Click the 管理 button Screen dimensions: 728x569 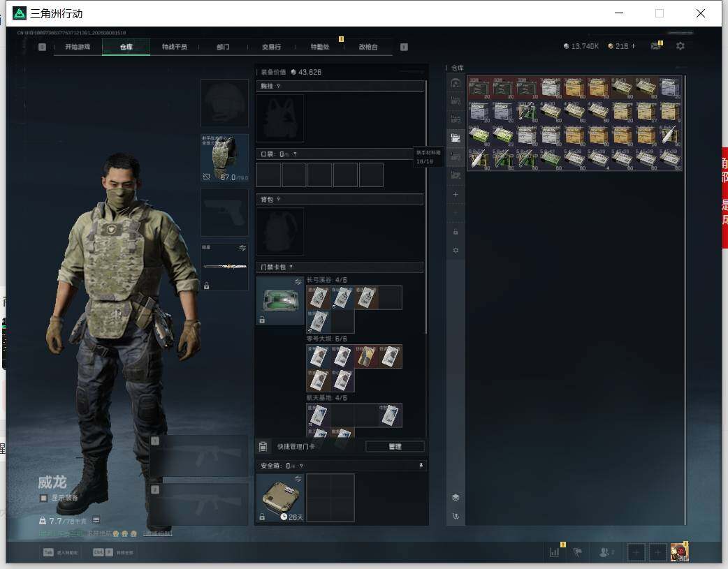click(x=395, y=447)
